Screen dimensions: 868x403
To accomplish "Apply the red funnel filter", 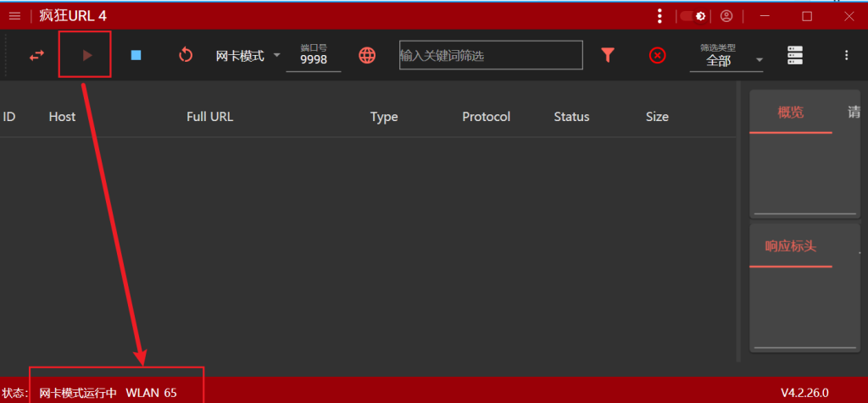I will point(608,55).
